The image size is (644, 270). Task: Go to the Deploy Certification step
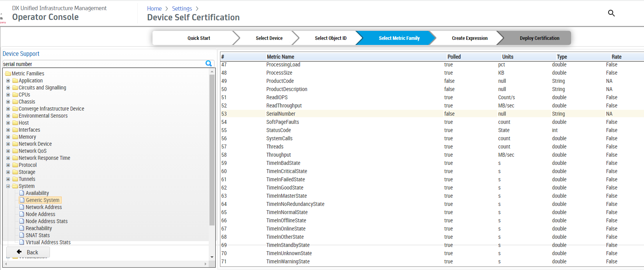pos(539,38)
